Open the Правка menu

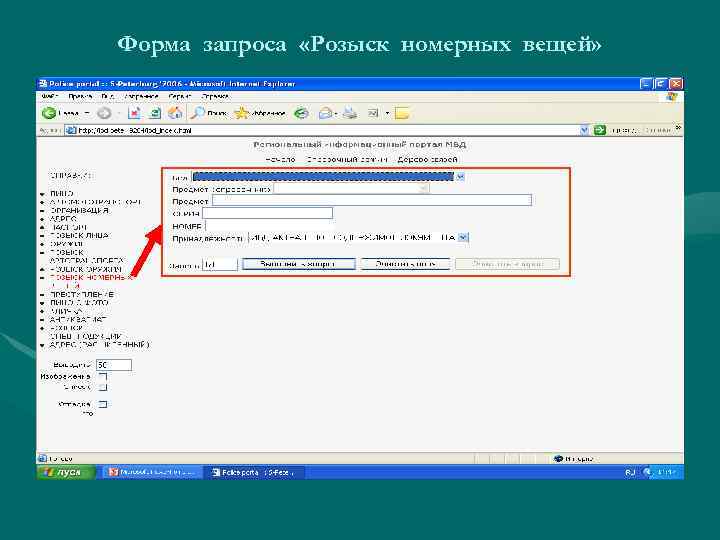point(80,96)
